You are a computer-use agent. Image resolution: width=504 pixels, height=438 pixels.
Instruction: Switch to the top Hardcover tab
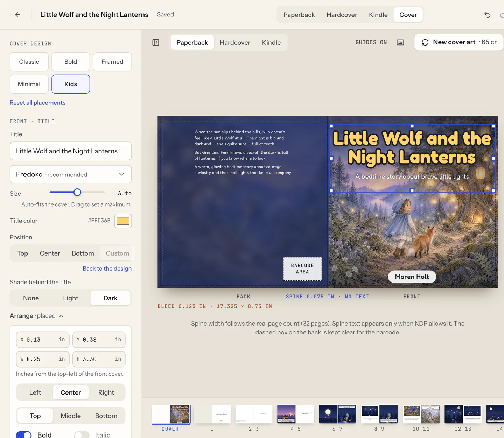342,15
